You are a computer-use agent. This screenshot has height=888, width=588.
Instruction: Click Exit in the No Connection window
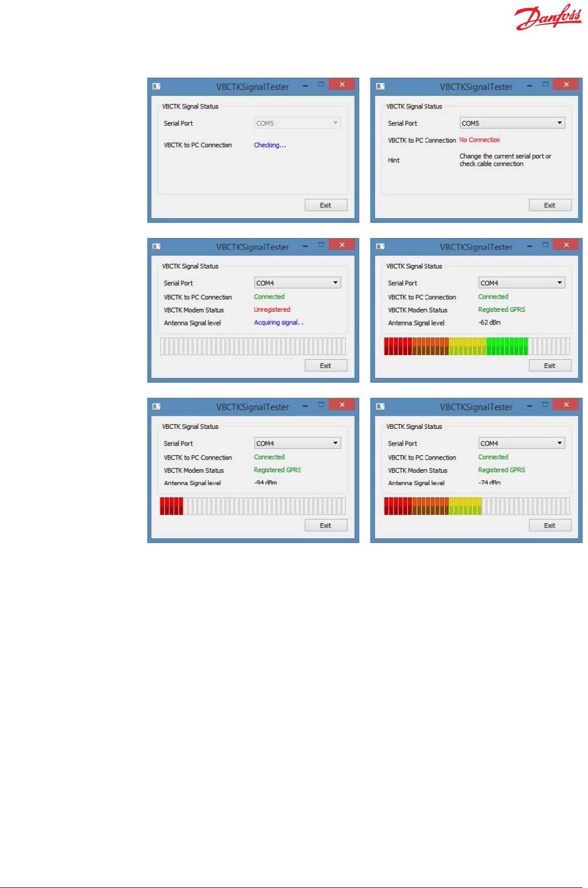click(550, 205)
